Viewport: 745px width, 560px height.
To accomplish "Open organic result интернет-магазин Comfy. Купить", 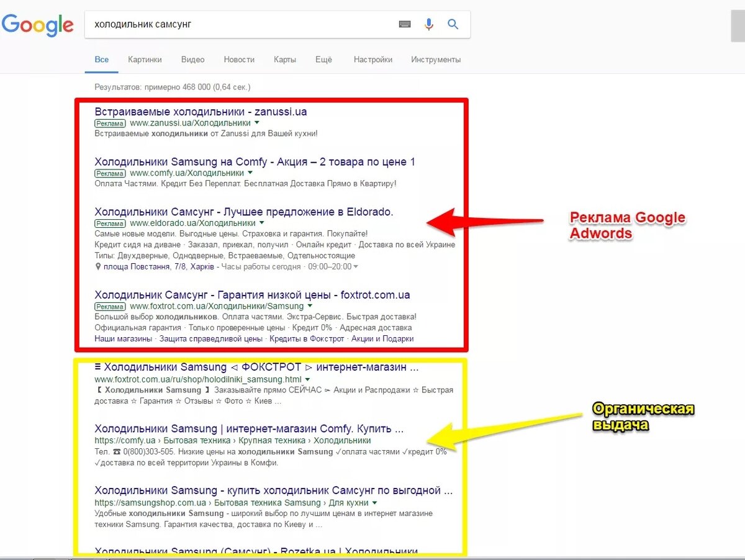I will 249,428.
